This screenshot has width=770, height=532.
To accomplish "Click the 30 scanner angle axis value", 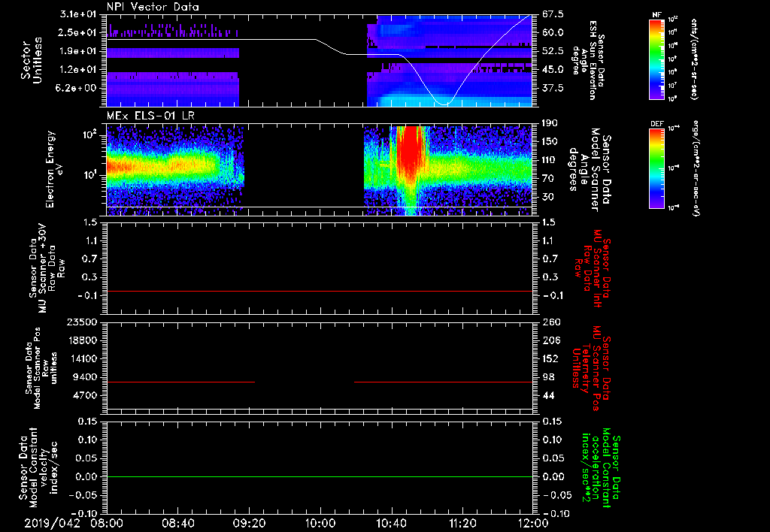I will tap(548, 197).
